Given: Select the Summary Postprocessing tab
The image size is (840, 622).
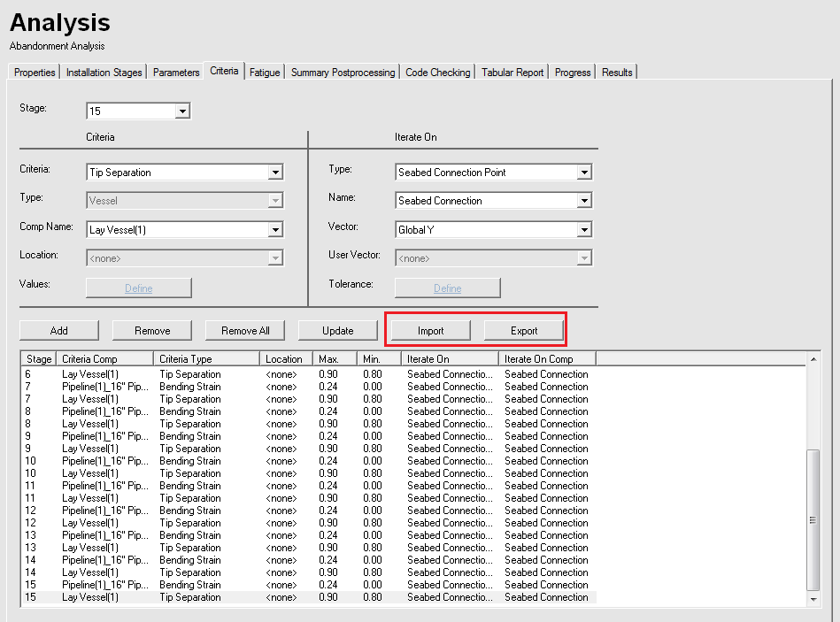Looking at the screenshot, I should coord(343,73).
